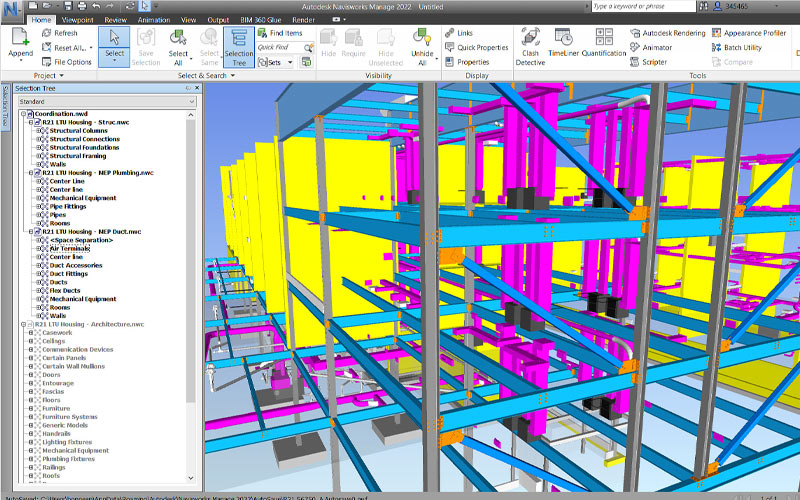Open the Navisworks application menu button
The width and height of the screenshot is (800, 500).
coord(11,11)
